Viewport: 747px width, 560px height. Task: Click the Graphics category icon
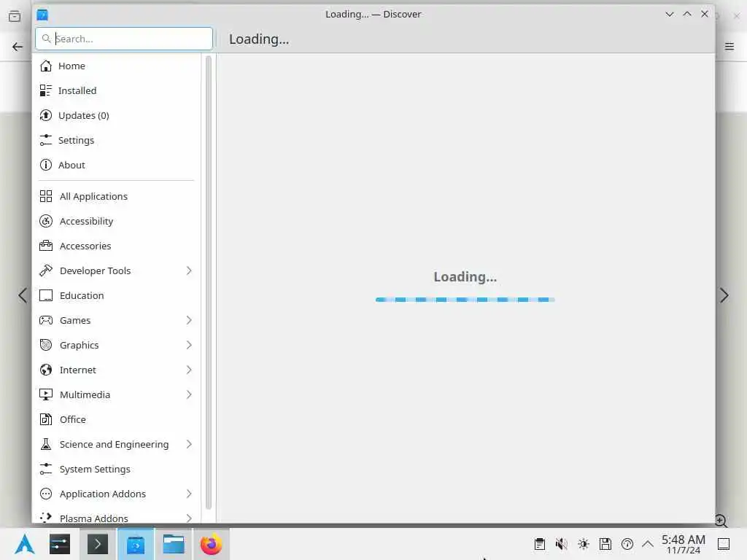click(46, 345)
